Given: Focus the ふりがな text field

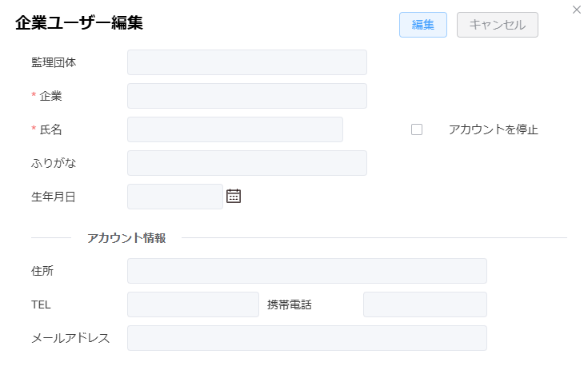Looking at the screenshot, I should 247,163.
